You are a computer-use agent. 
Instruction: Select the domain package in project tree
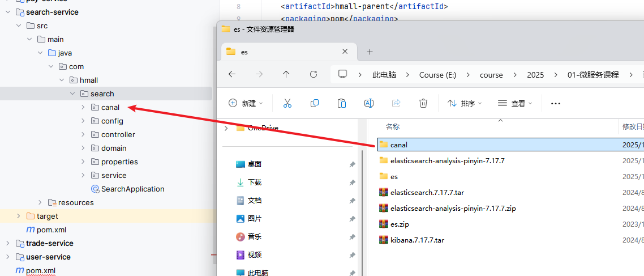[114, 148]
